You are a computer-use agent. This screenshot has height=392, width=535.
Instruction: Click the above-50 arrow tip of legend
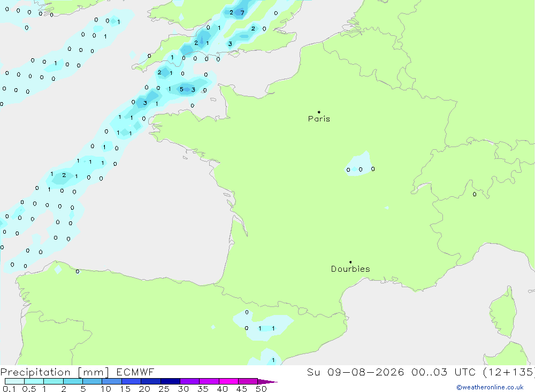pos(267,382)
